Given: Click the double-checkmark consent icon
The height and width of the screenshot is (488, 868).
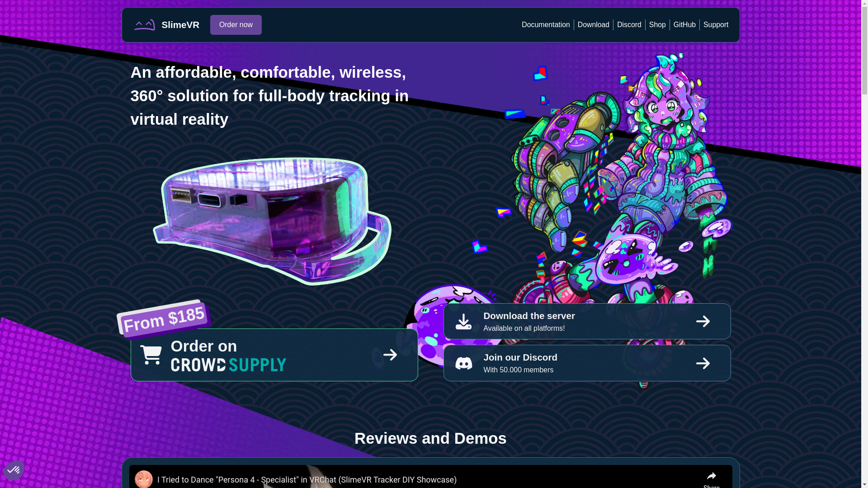Looking at the screenshot, I should click(x=14, y=470).
